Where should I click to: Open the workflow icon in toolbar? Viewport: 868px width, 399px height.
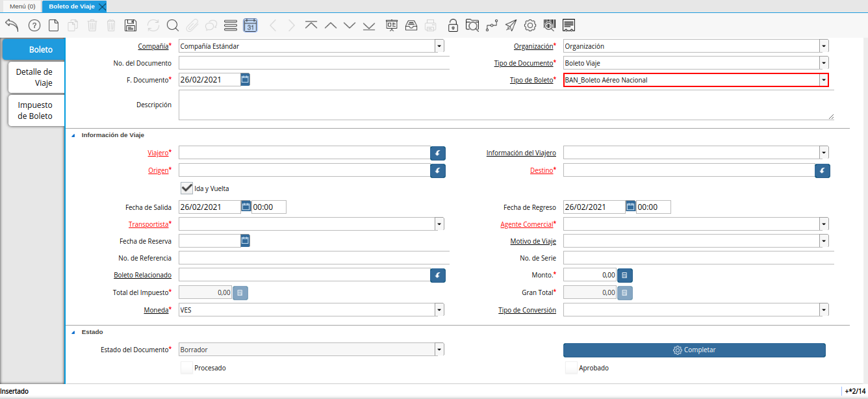(x=491, y=25)
